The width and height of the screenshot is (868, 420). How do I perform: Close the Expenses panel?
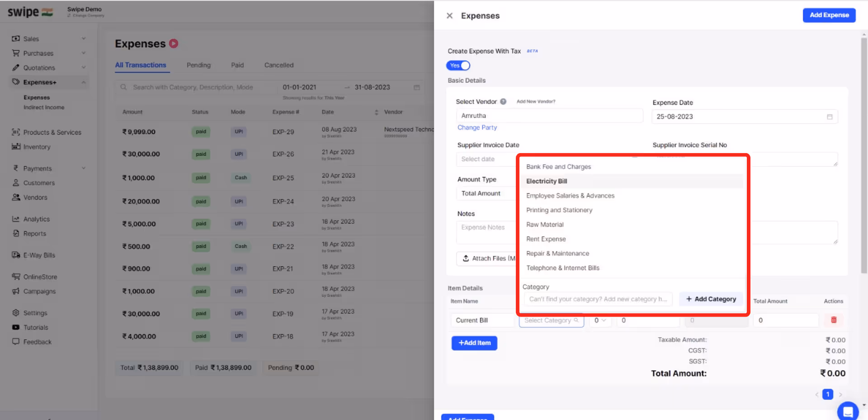[449, 16]
